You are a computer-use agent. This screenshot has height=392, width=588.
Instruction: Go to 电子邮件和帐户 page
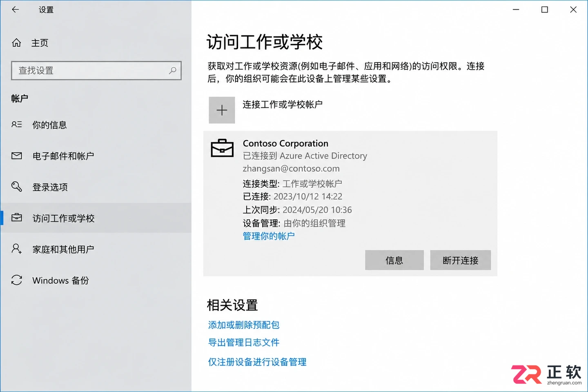[63, 156]
